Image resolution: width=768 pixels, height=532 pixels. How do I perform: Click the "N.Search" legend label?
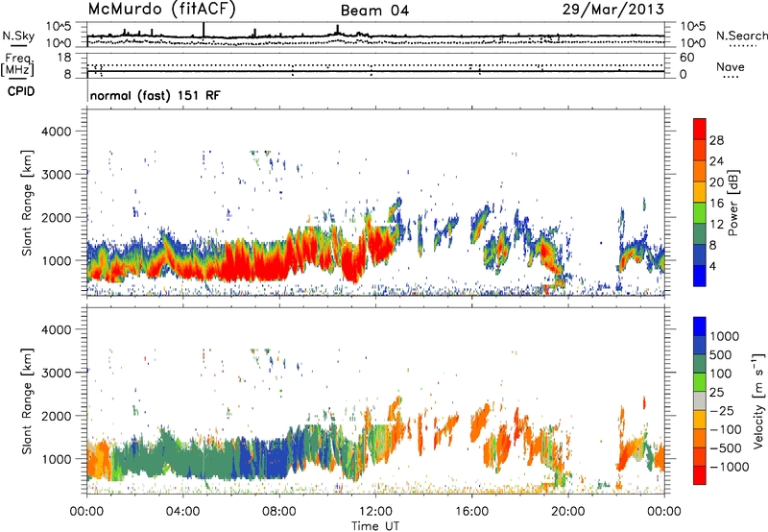742,36
